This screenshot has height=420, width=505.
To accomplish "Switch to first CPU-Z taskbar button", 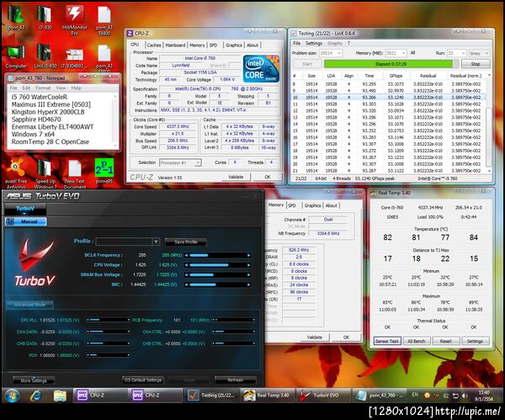I will click(100, 396).
